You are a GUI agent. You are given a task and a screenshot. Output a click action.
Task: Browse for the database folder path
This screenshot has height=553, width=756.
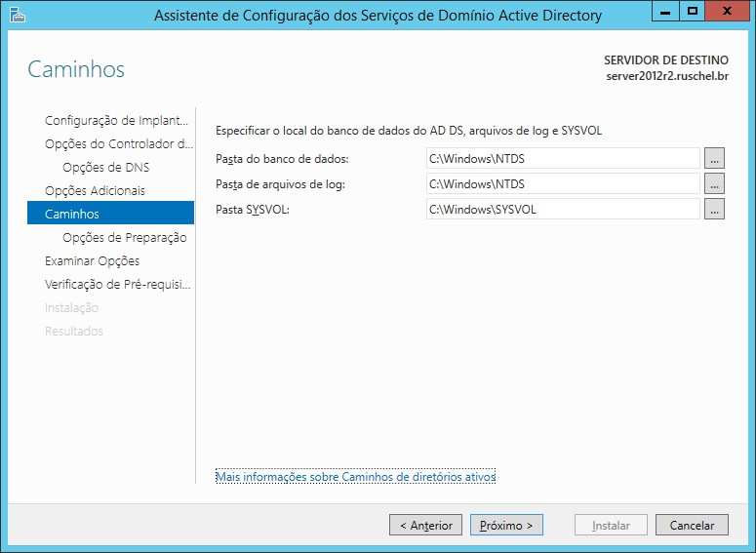[714, 158]
